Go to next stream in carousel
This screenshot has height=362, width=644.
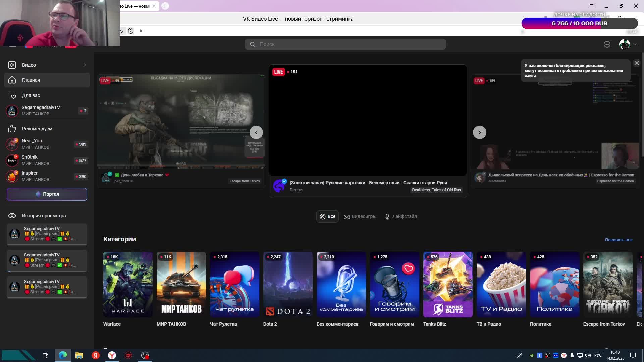click(479, 132)
